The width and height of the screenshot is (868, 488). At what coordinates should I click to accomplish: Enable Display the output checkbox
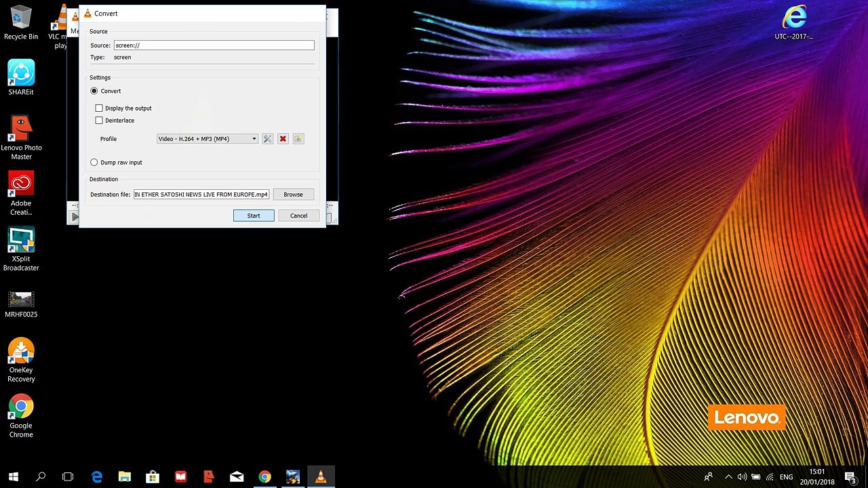coord(99,108)
